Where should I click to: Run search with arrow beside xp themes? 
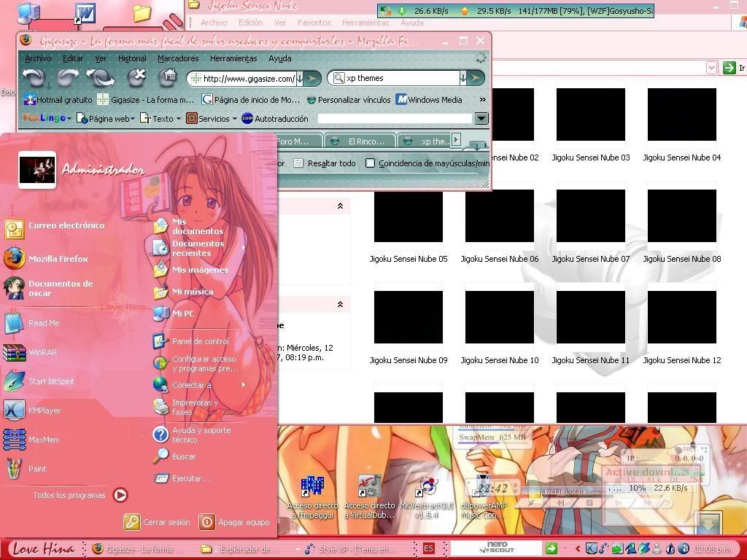(x=475, y=78)
